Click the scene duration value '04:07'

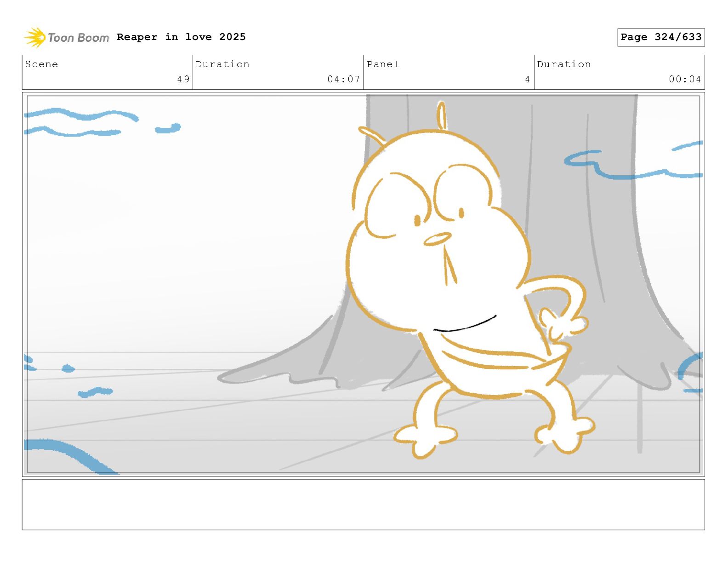343,79
